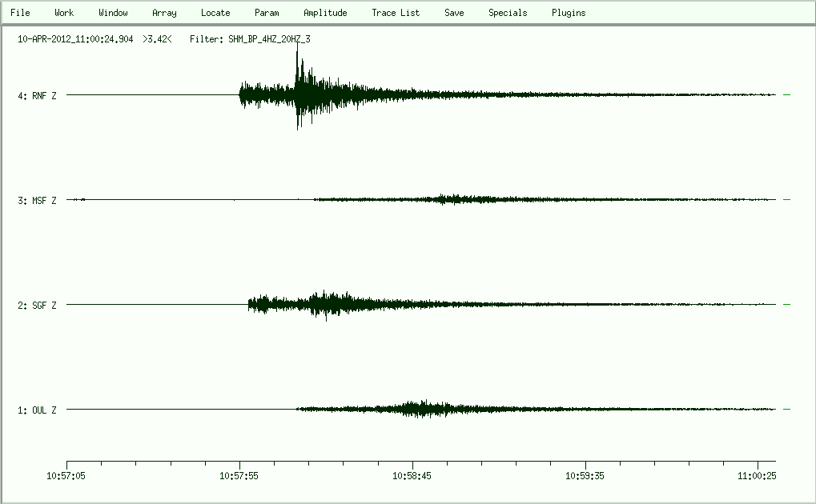Select the SGF Z trace label
The width and height of the screenshot is (816, 504).
coord(37,306)
